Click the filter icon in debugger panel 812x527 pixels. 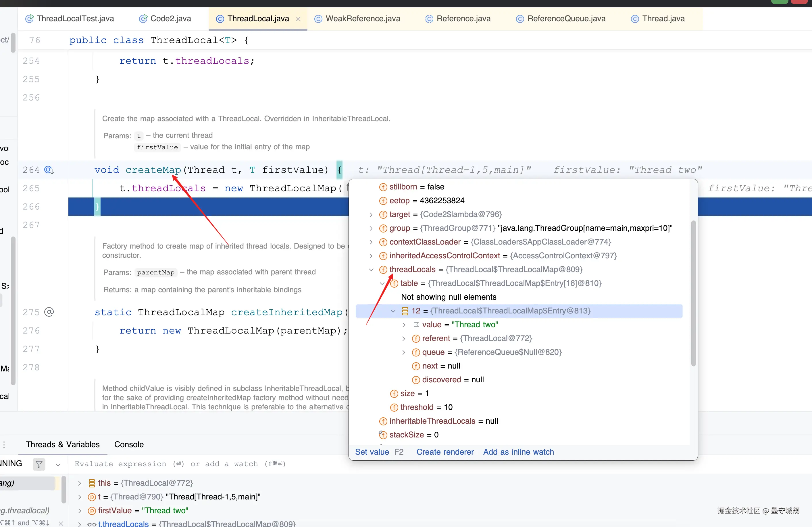coord(39,464)
